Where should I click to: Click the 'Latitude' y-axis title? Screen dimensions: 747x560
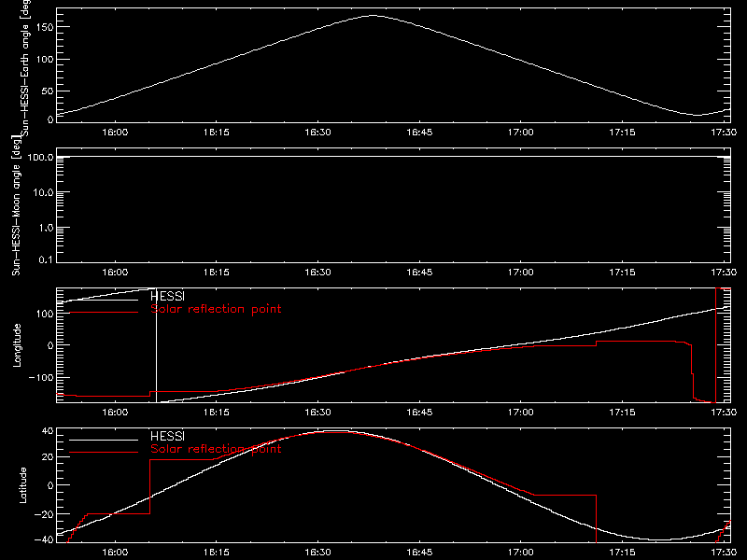[x=22, y=485]
